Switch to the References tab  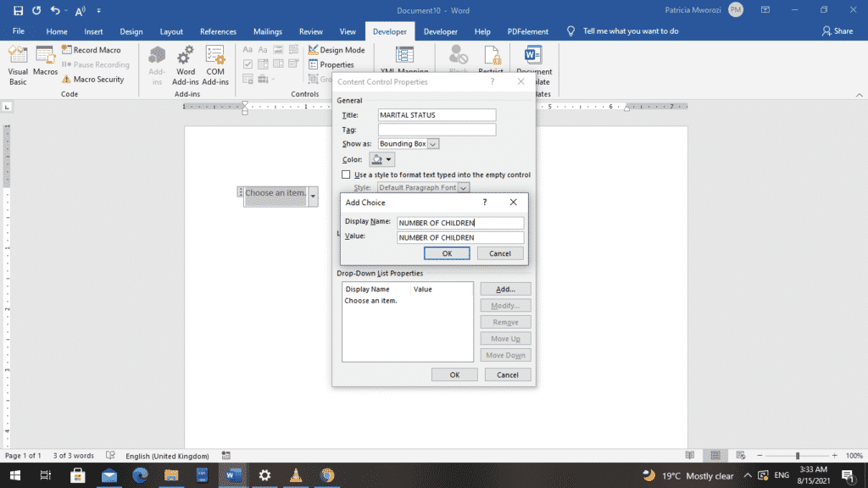coord(218,31)
